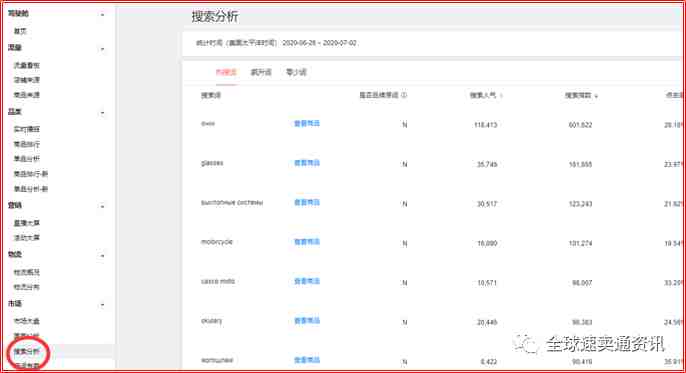The image size is (686, 373).
Task: Open 活动大屏 under 营销
Action: pyautogui.click(x=27, y=238)
